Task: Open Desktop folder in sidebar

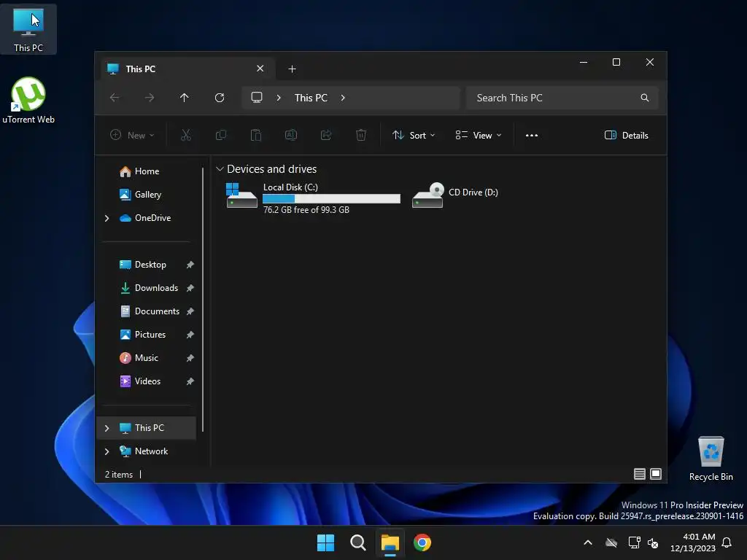Action: [x=142, y=265]
